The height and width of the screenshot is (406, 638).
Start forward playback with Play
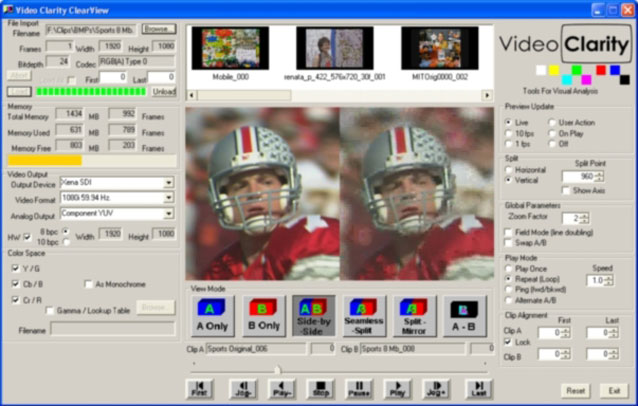pos(397,389)
